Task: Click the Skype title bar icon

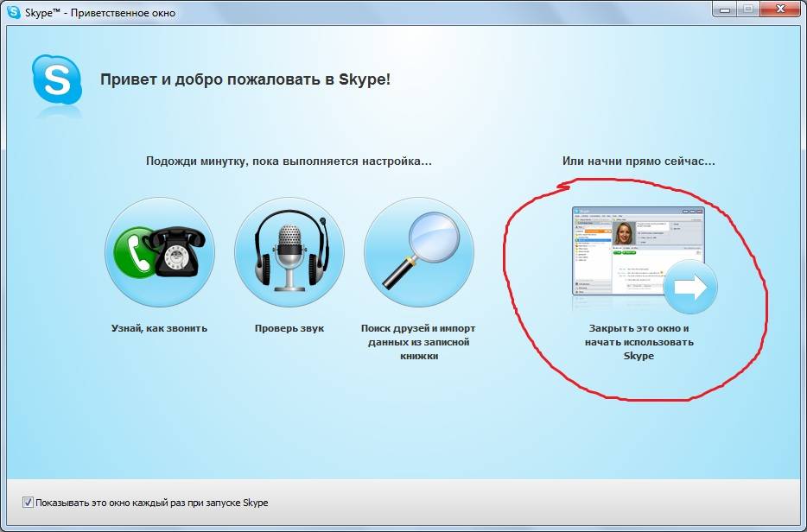Action: [14, 11]
